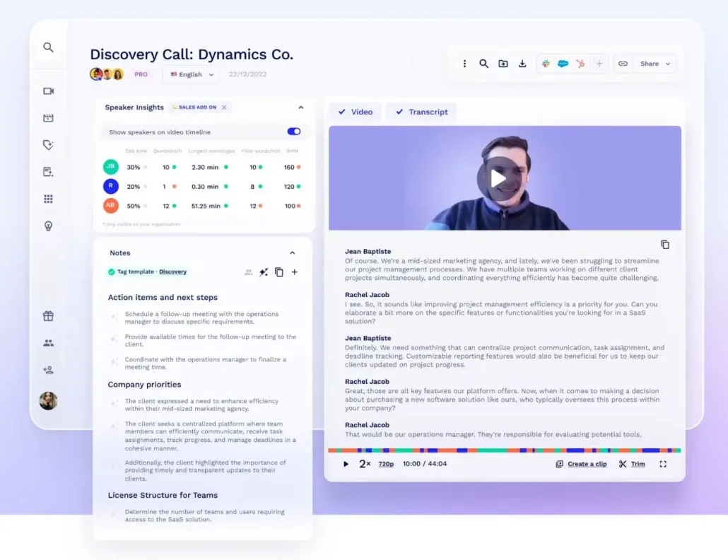Enter fullscreen video mode
This screenshot has height=560, width=728.
(663, 464)
